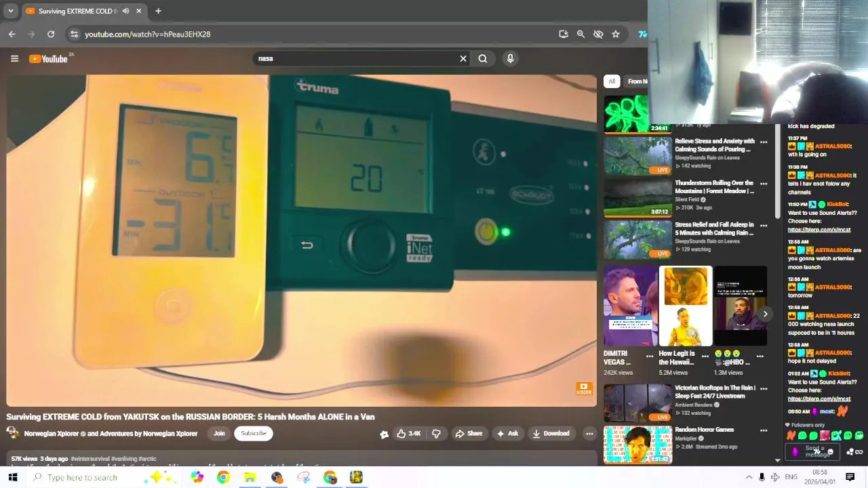This screenshot has height=488, width=868.
Task: Close the Surviving EXTREME COLD tab
Action: pos(139,11)
